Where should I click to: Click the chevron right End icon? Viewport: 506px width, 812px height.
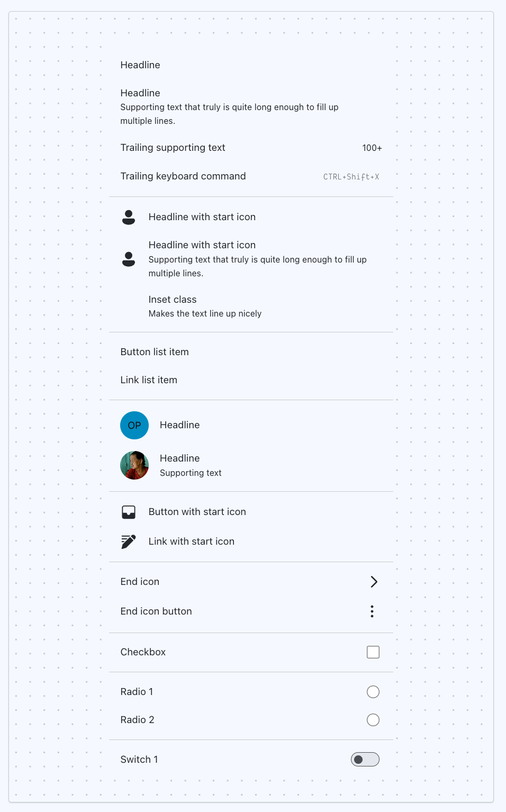(374, 582)
